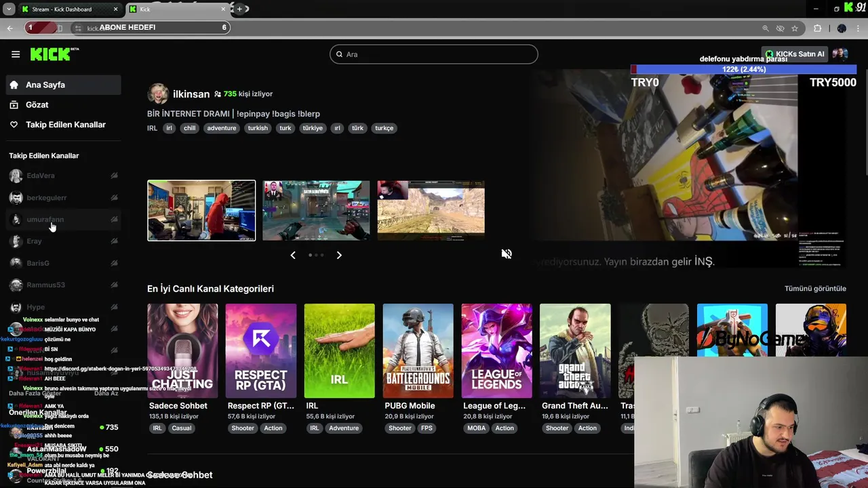Focus the Ara search field

point(434,54)
